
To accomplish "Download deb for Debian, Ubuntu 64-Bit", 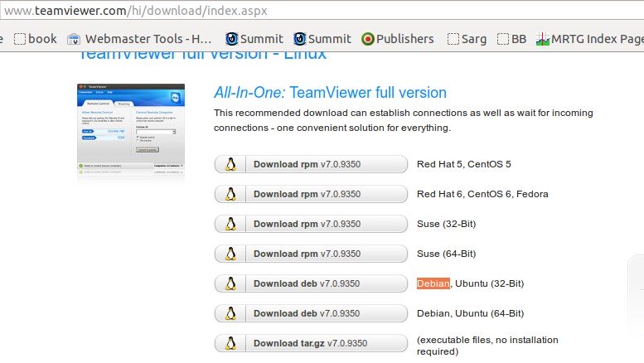I will coord(311,313).
